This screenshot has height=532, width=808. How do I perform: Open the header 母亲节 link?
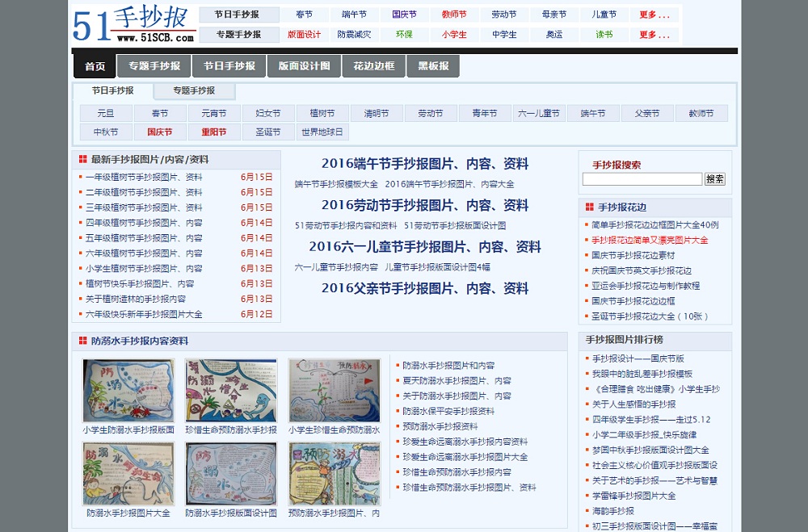point(554,15)
